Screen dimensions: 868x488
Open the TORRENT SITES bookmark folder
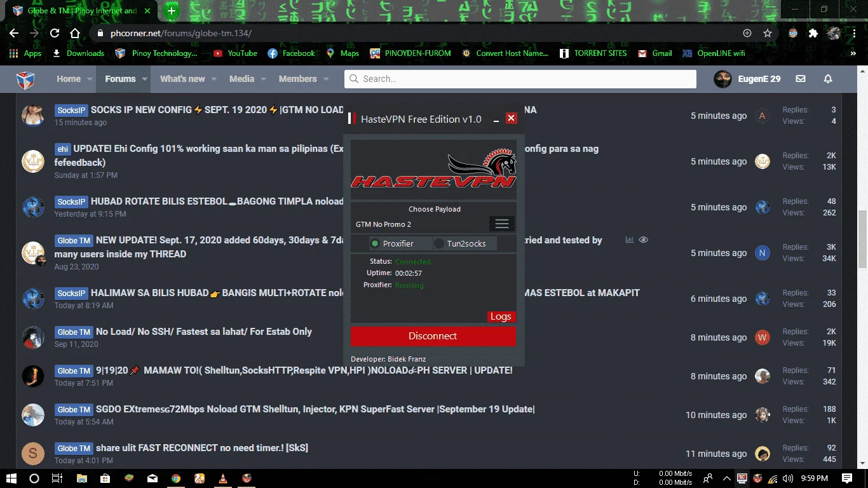(593, 53)
